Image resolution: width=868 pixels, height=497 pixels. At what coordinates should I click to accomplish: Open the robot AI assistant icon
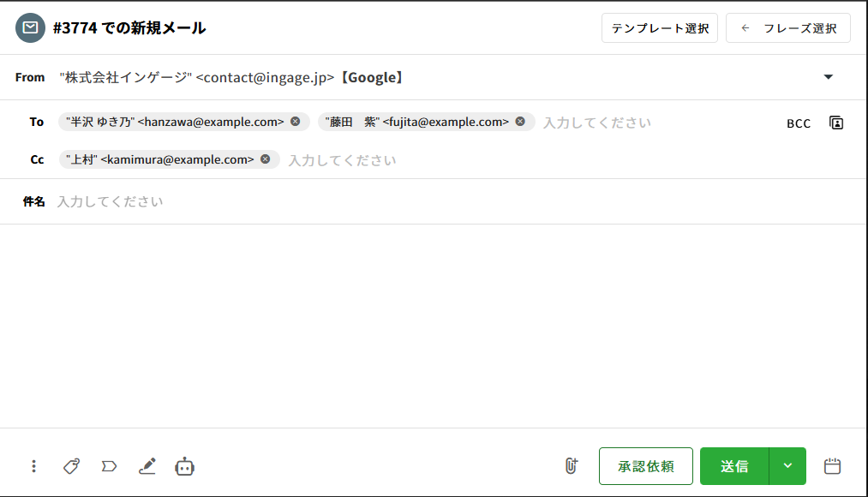[184, 466]
